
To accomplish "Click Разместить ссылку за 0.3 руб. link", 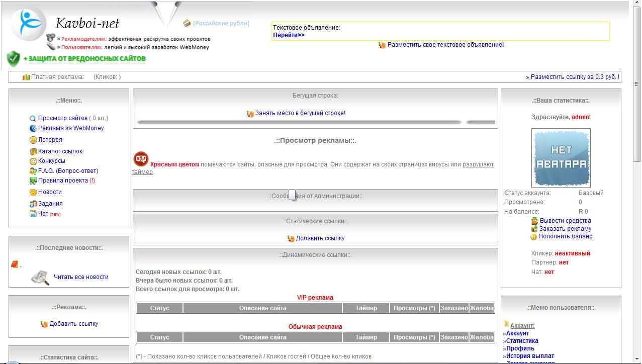I will (573, 77).
